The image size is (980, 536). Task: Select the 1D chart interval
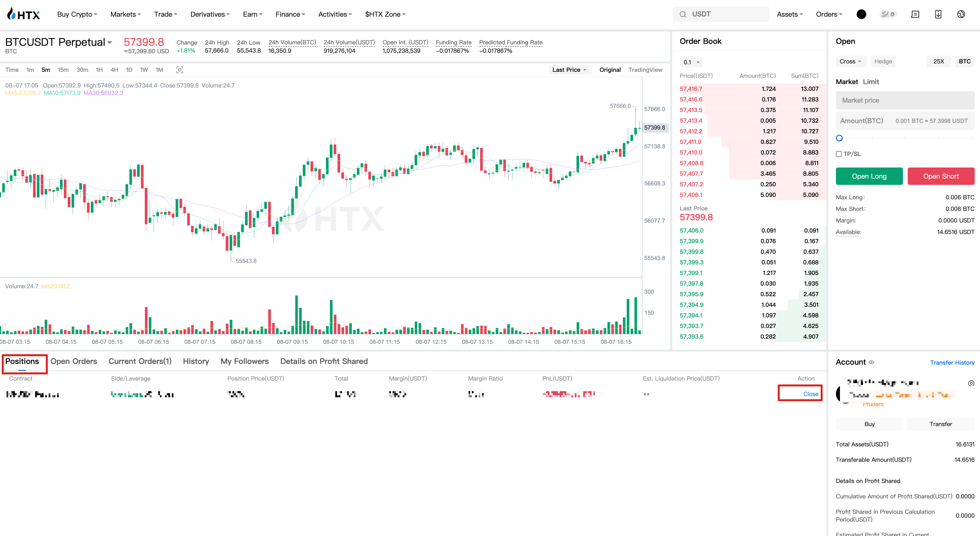coord(129,70)
